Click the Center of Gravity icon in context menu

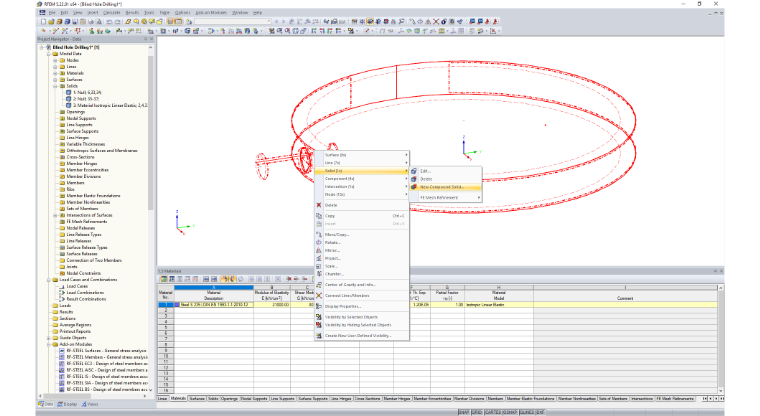click(319, 285)
